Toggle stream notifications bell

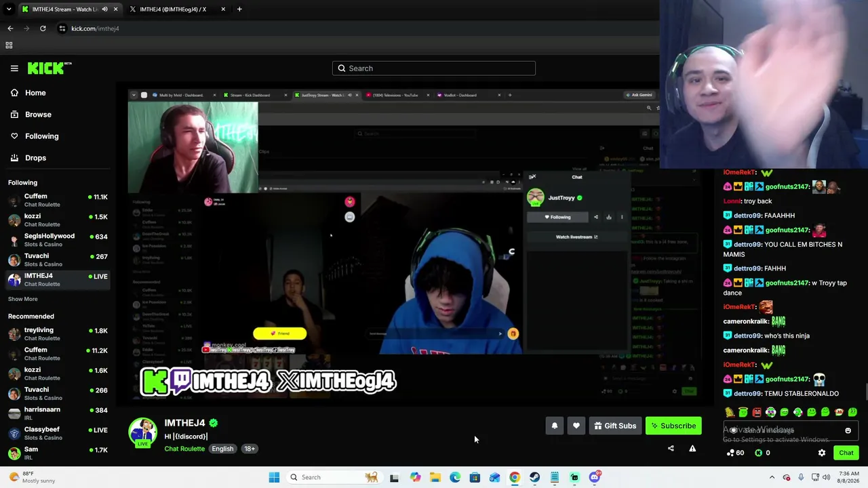pos(554,426)
